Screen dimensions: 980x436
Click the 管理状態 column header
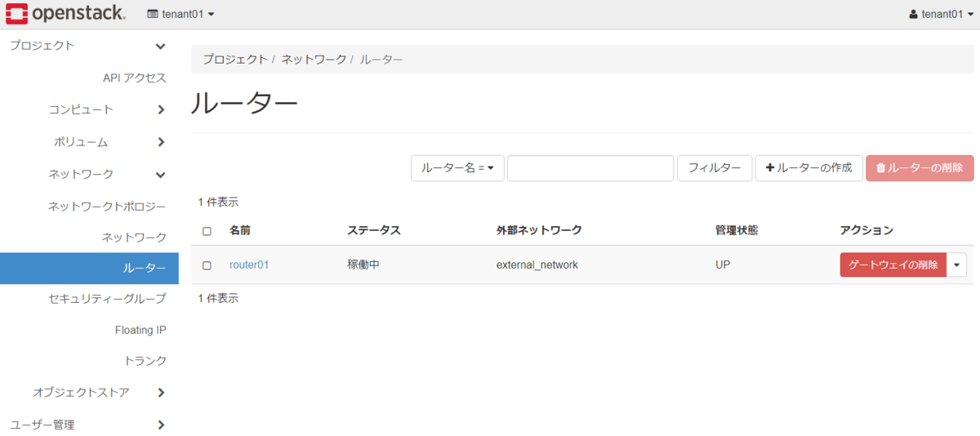pyautogui.click(x=737, y=231)
